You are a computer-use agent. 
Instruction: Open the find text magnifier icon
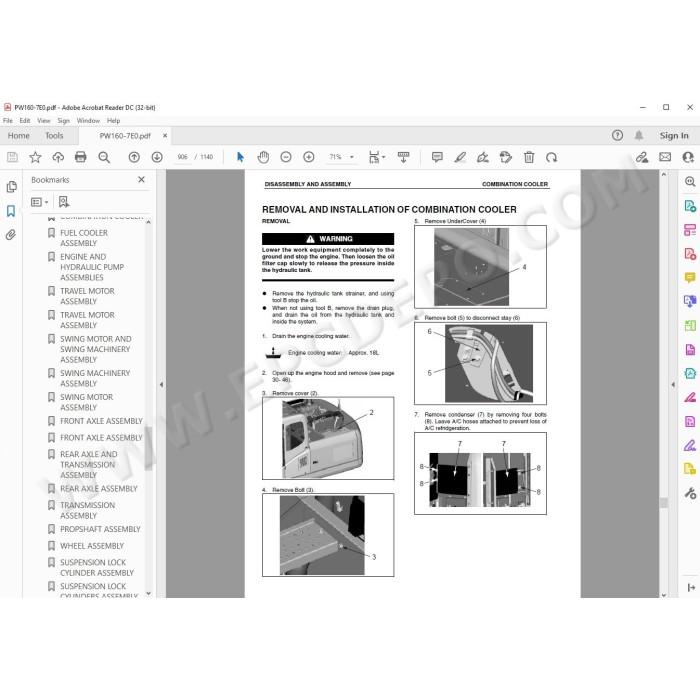tap(104, 157)
